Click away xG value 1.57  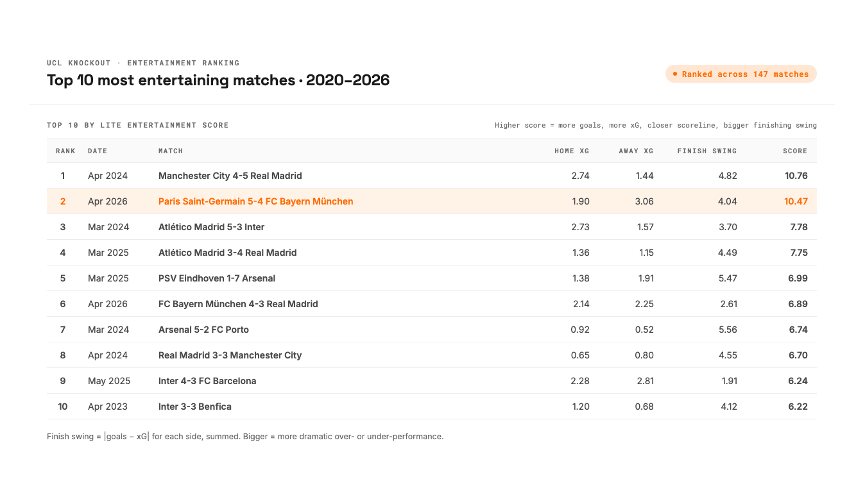click(x=646, y=227)
